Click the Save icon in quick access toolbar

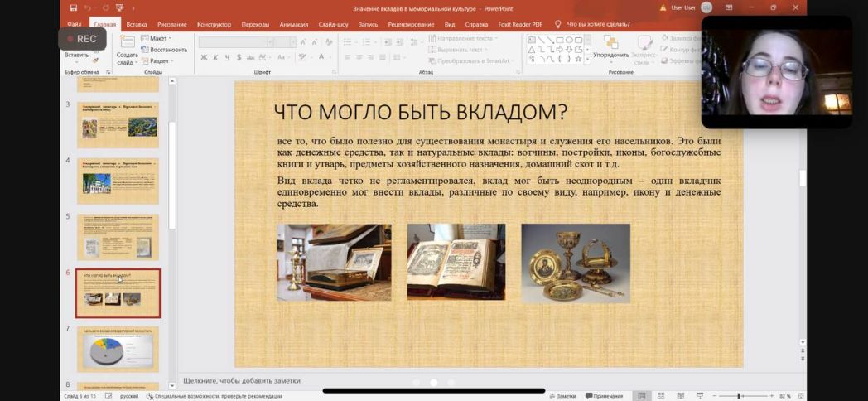point(74,8)
